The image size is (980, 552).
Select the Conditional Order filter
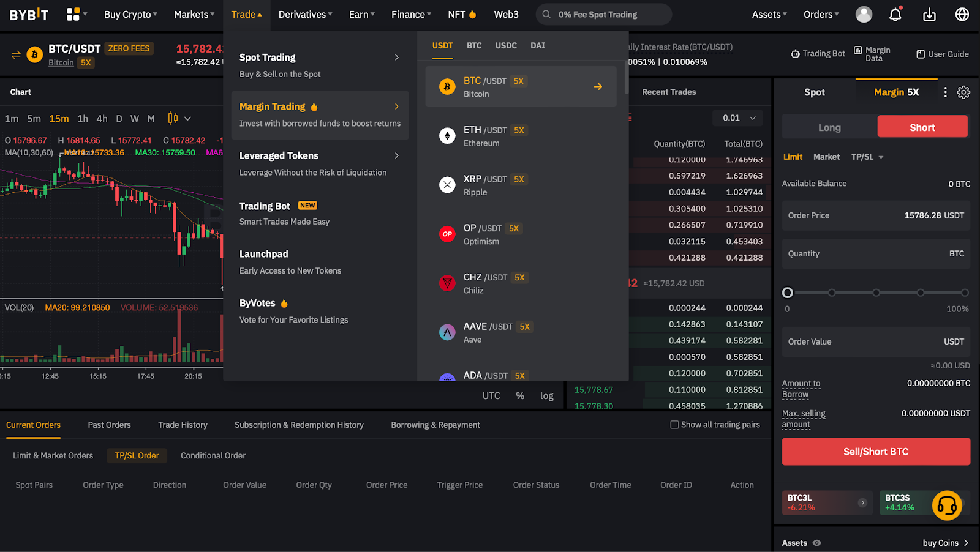(x=213, y=455)
